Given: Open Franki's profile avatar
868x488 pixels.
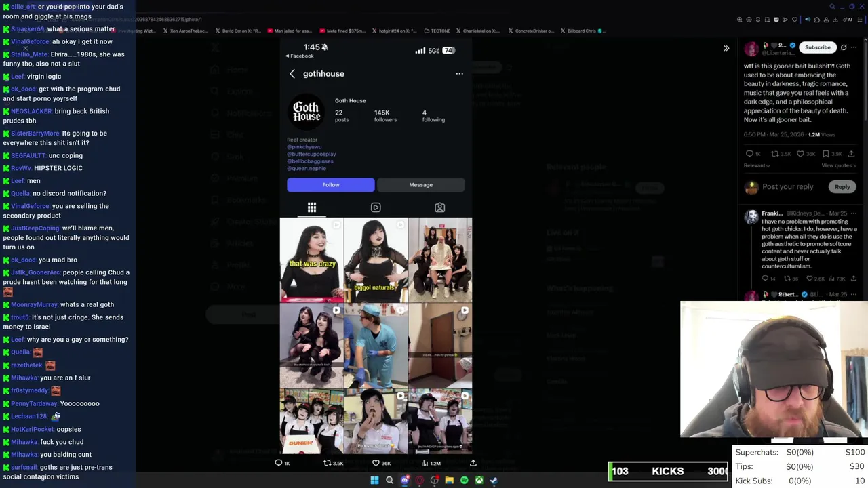Looking at the screenshot, I should pos(751,217).
